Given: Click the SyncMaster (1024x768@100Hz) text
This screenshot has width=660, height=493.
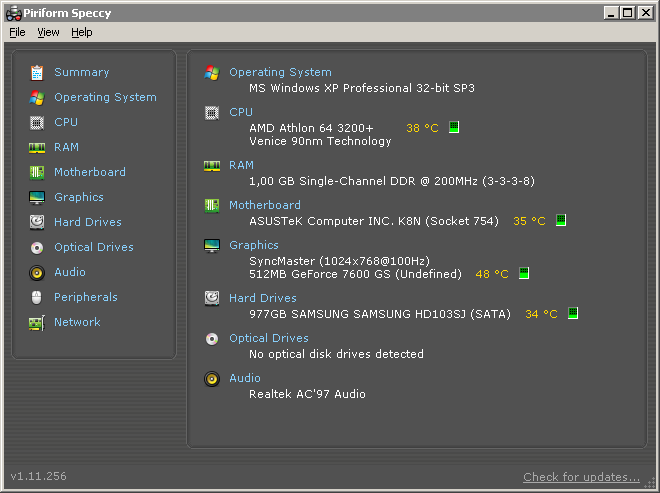Looking at the screenshot, I should pyautogui.click(x=339, y=261).
